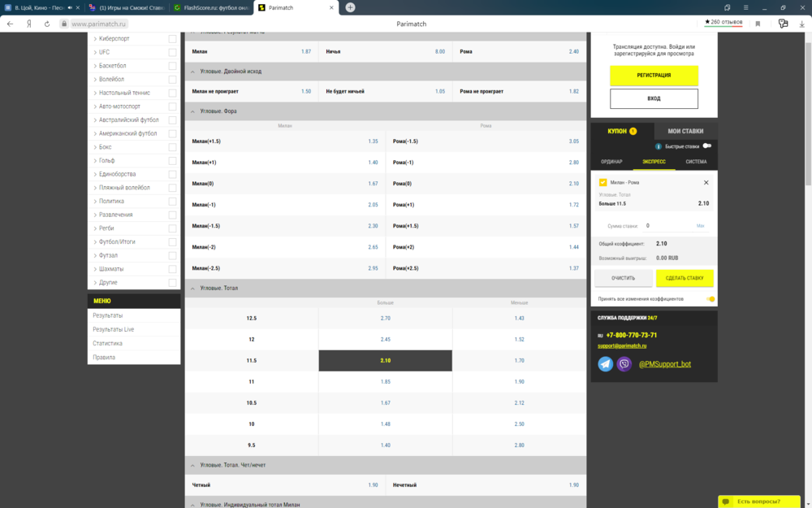Click into the Сумма ставки input field
This screenshot has width=812, height=508.
click(x=668, y=225)
